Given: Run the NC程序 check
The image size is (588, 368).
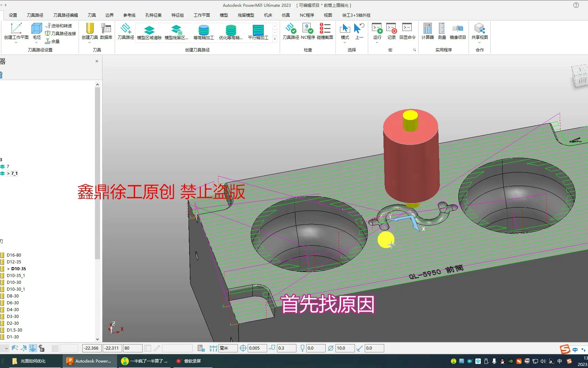Looking at the screenshot, I should pos(308,31).
